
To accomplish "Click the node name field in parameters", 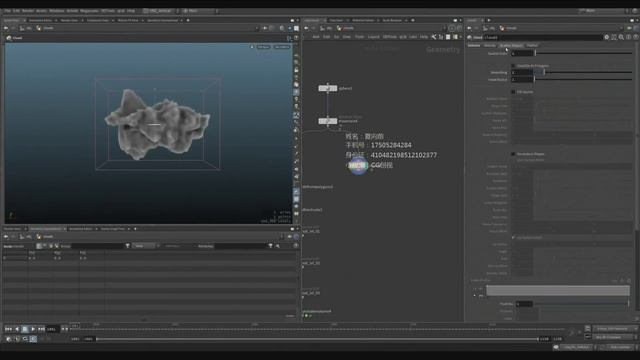I will (x=543, y=37).
